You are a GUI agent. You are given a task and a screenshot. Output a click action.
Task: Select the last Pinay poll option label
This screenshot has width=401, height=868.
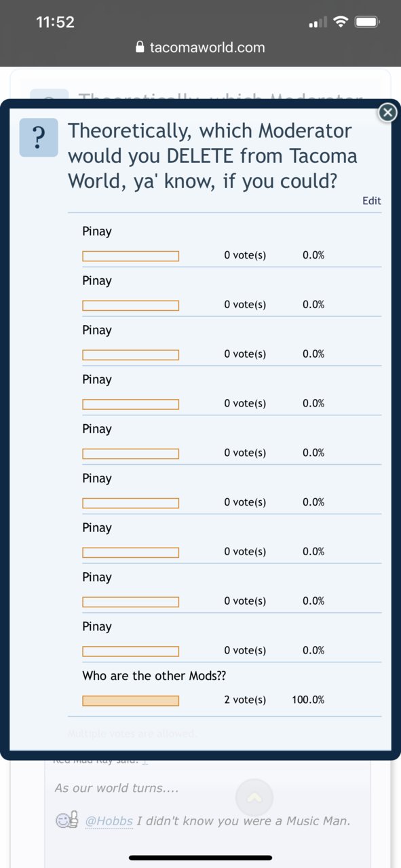[x=97, y=626]
